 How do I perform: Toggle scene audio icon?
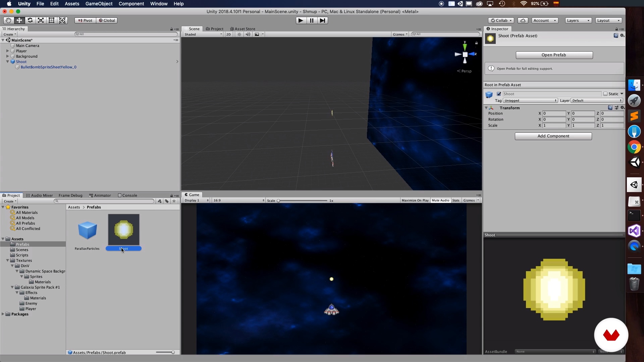click(248, 34)
